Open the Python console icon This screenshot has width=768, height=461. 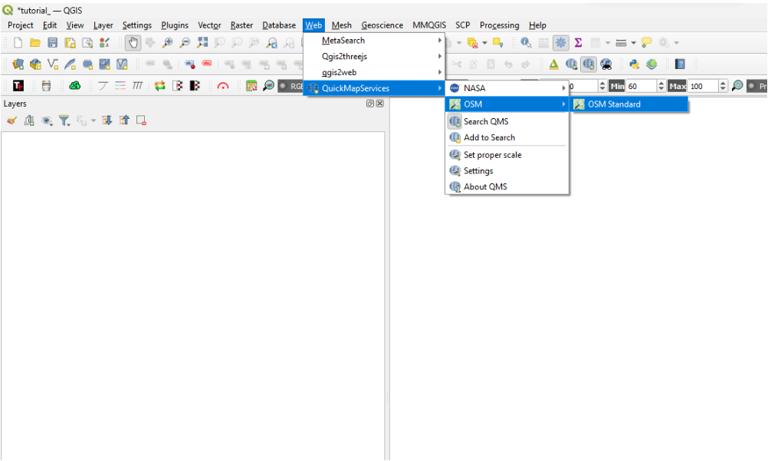coord(634,64)
